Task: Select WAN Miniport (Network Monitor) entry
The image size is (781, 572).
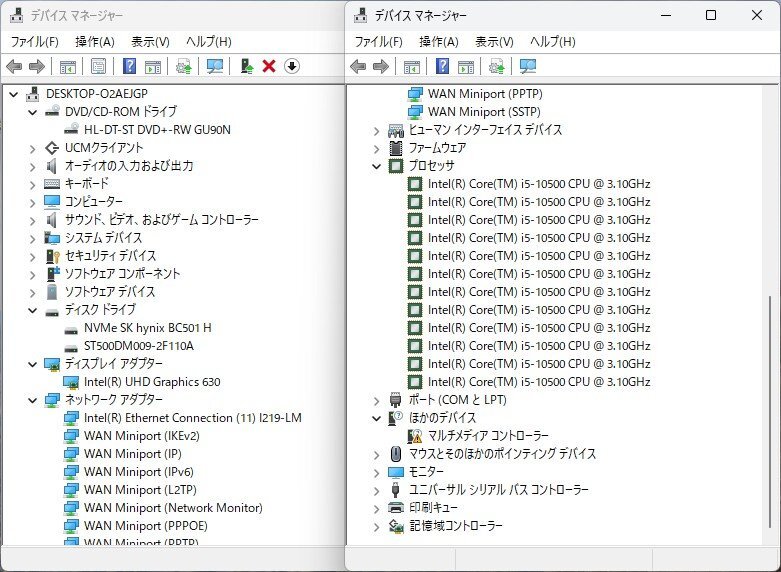Action: pyautogui.click(x=173, y=508)
